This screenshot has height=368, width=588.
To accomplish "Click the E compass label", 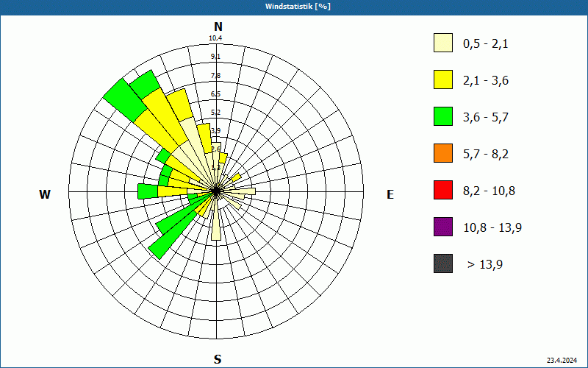I will click(390, 194).
